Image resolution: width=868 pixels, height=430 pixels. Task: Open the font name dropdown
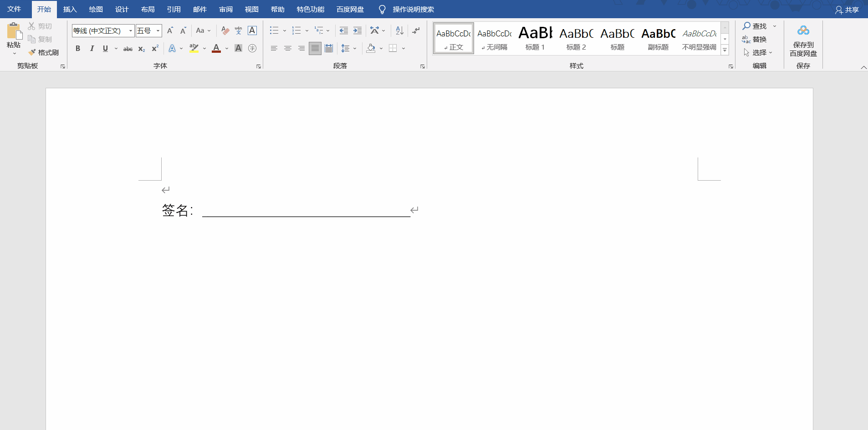(131, 31)
